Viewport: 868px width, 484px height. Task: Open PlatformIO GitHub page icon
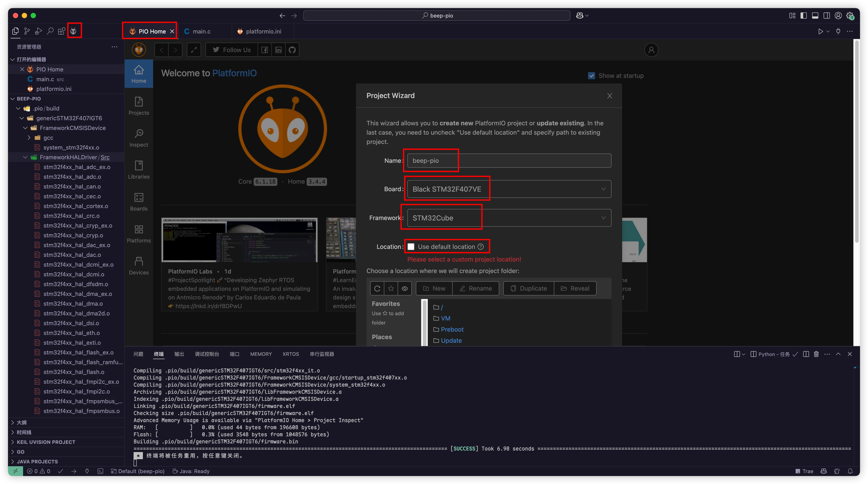292,50
